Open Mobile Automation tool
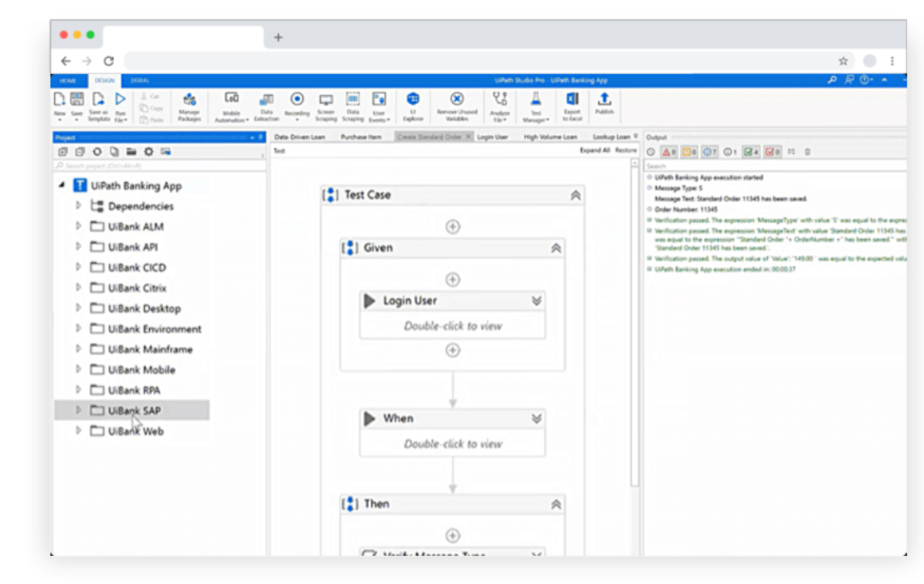This screenshot has width=924, height=584. (x=232, y=107)
